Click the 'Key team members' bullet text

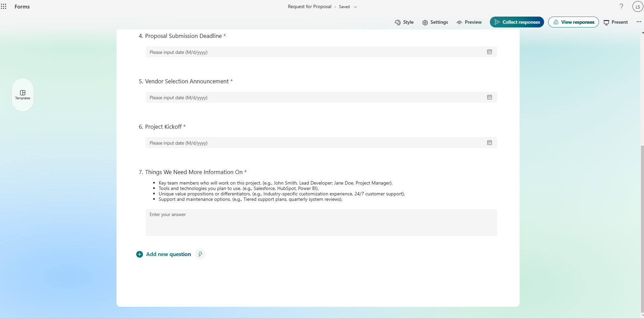(275, 183)
